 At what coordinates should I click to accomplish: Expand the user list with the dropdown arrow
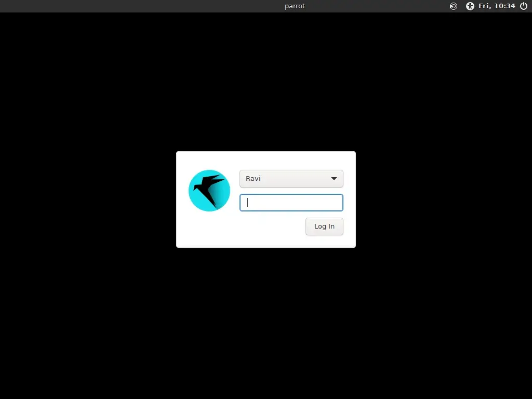(334, 179)
